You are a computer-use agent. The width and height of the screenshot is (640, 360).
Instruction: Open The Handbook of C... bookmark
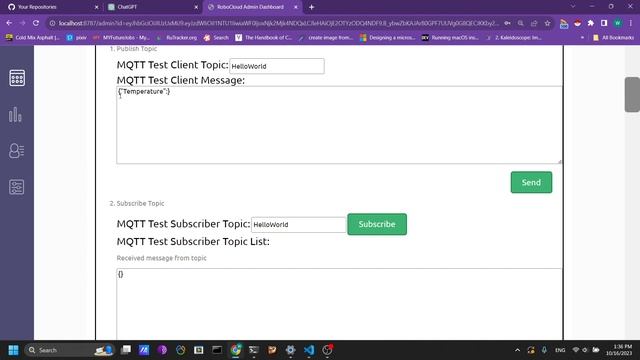coord(264,38)
